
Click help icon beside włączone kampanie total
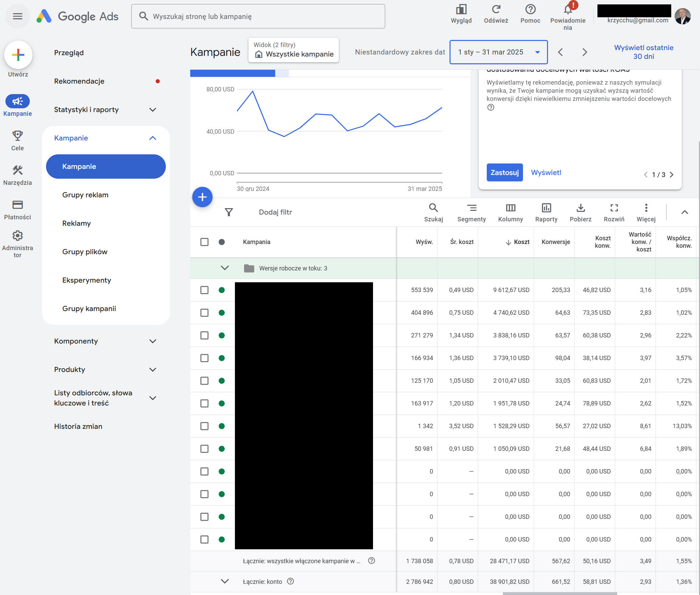coord(371,560)
